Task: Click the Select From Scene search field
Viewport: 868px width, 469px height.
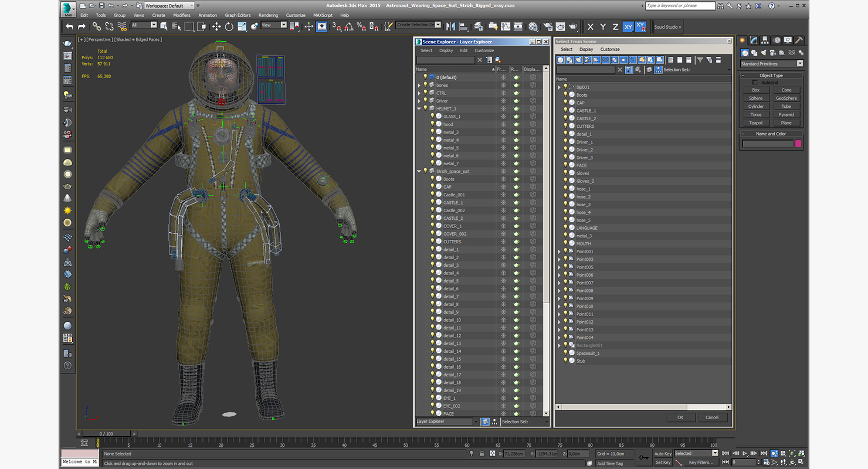Action: click(585, 70)
